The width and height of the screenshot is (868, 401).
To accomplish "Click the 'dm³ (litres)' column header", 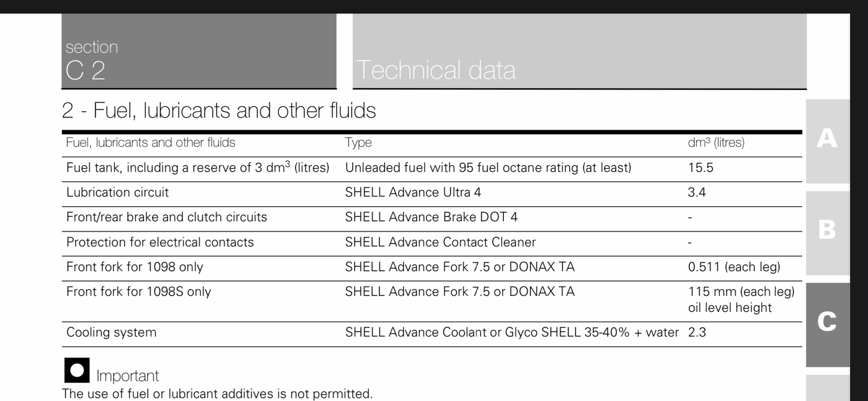I will tap(716, 142).
